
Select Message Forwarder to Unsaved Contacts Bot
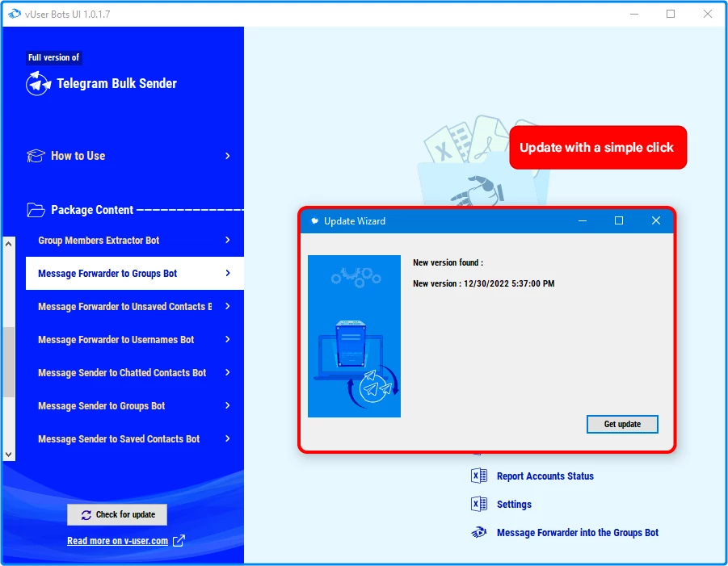[x=135, y=307]
